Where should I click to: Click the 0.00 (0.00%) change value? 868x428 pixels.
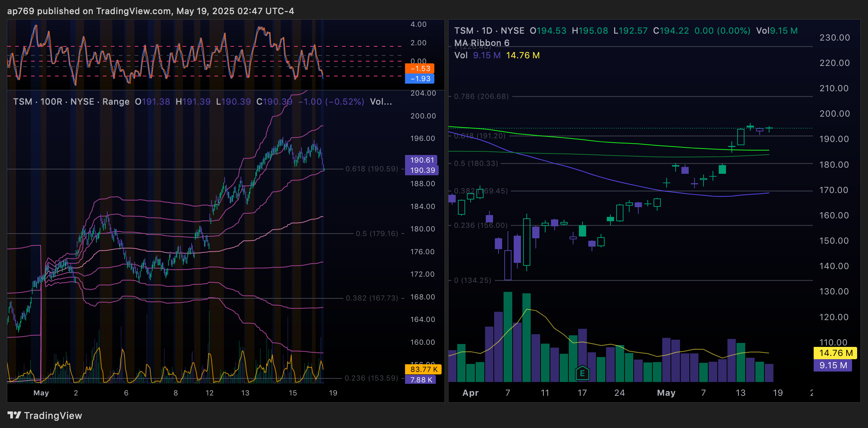(722, 31)
